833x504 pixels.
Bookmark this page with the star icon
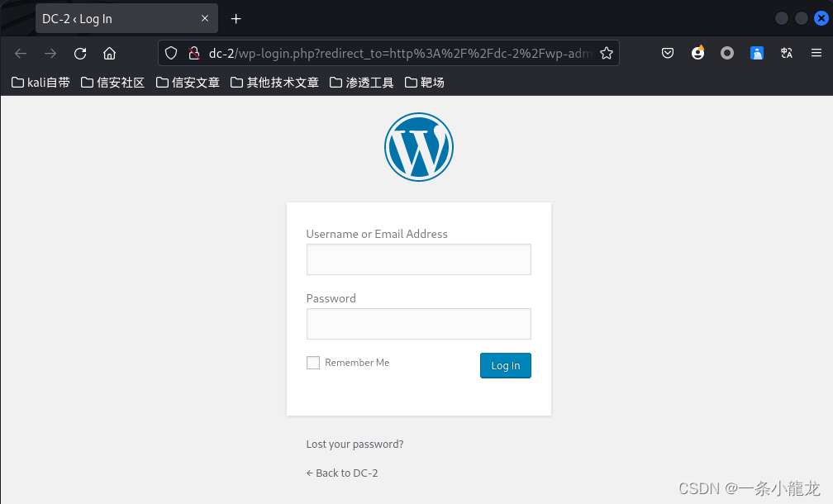[x=607, y=53]
